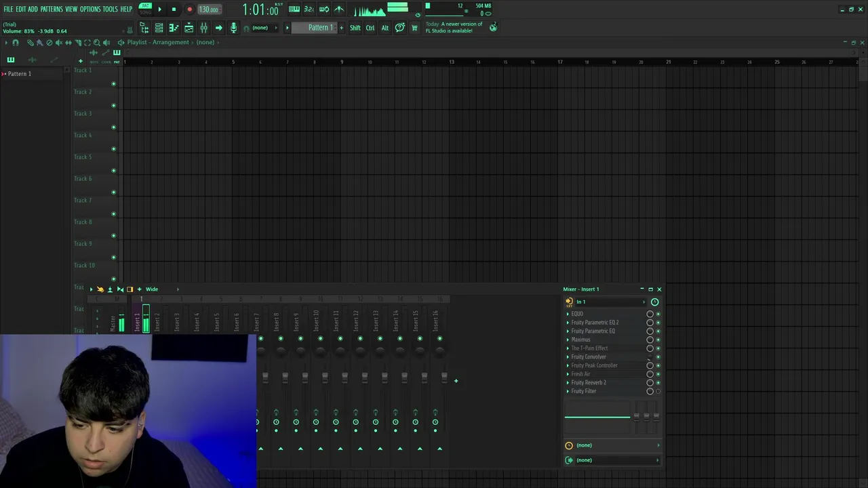Disable Fruity Reeverb 2 effect slot
Image resolution: width=868 pixels, height=488 pixels.
pos(658,382)
